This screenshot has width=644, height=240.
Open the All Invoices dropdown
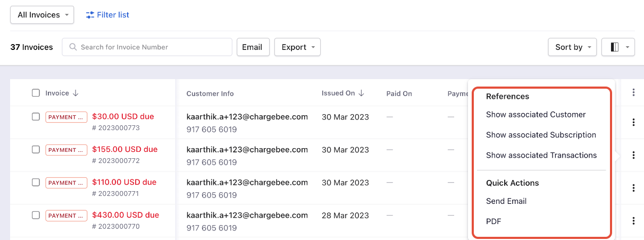point(42,15)
